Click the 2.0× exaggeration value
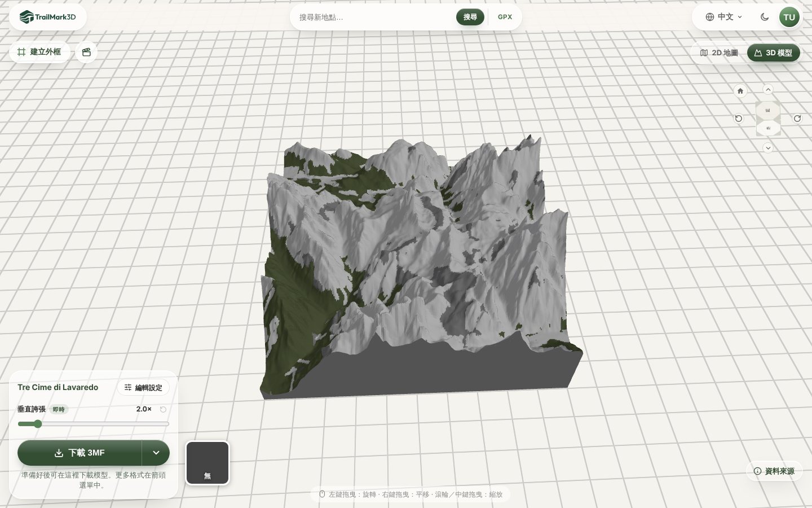Screen dimensions: 812x508 pyautogui.click(x=144, y=409)
